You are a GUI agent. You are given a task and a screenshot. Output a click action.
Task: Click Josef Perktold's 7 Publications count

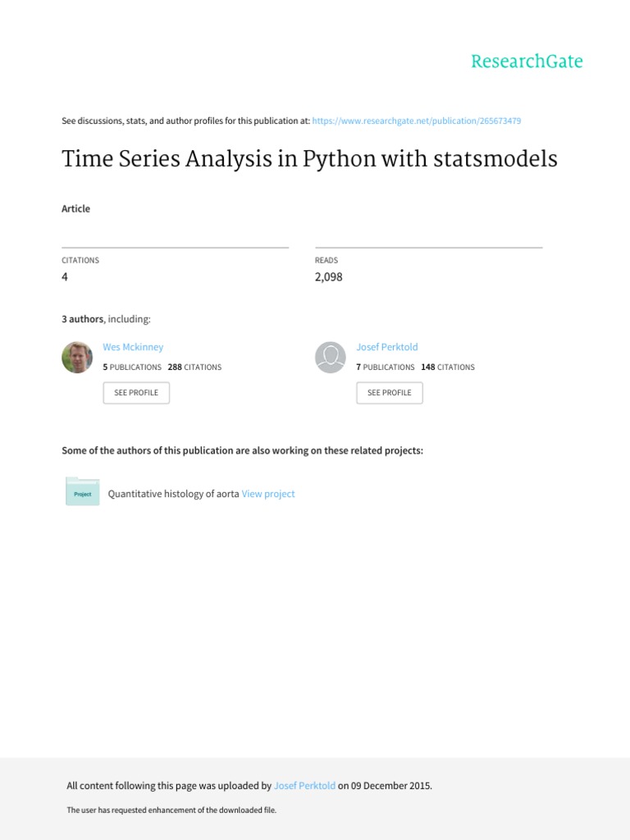click(x=386, y=367)
